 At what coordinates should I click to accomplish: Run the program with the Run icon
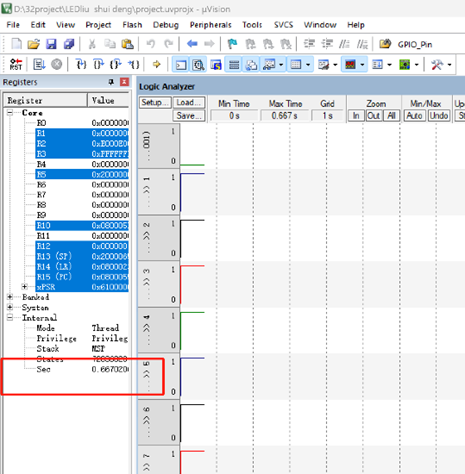coord(39,64)
